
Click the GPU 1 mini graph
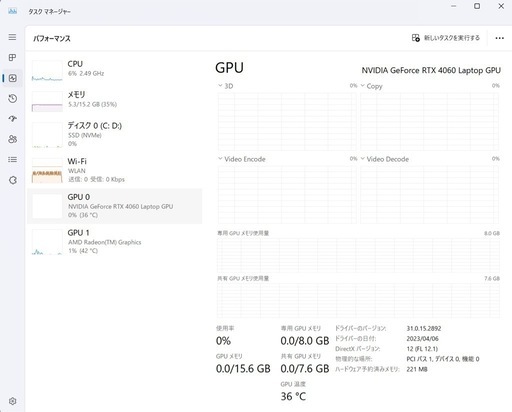(47, 242)
